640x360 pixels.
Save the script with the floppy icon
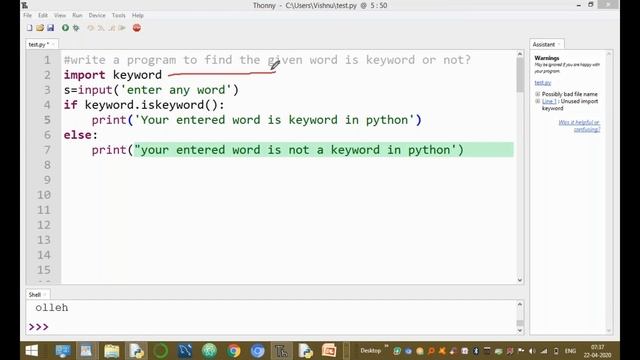pyautogui.click(x=51, y=28)
